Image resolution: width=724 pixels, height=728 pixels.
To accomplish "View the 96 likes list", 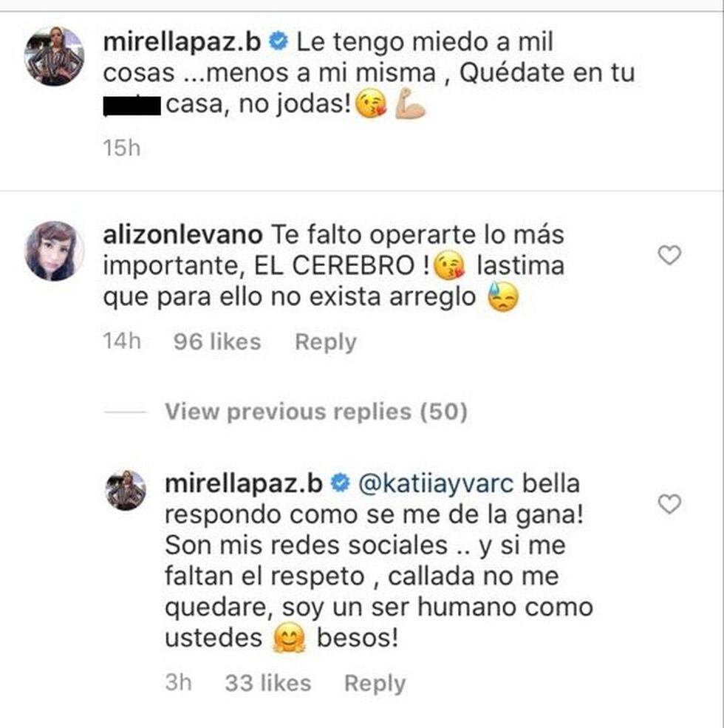I will pyautogui.click(x=216, y=342).
